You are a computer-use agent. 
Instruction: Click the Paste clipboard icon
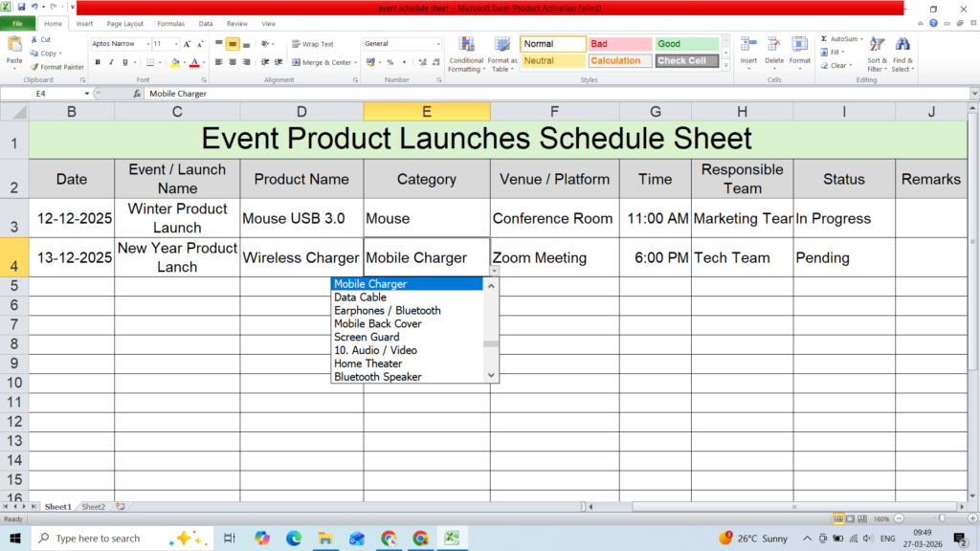coord(13,45)
